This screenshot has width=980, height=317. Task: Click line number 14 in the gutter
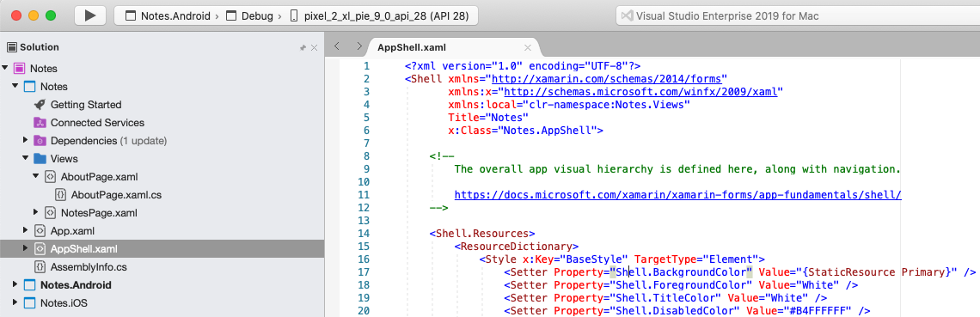[x=364, y=234]
